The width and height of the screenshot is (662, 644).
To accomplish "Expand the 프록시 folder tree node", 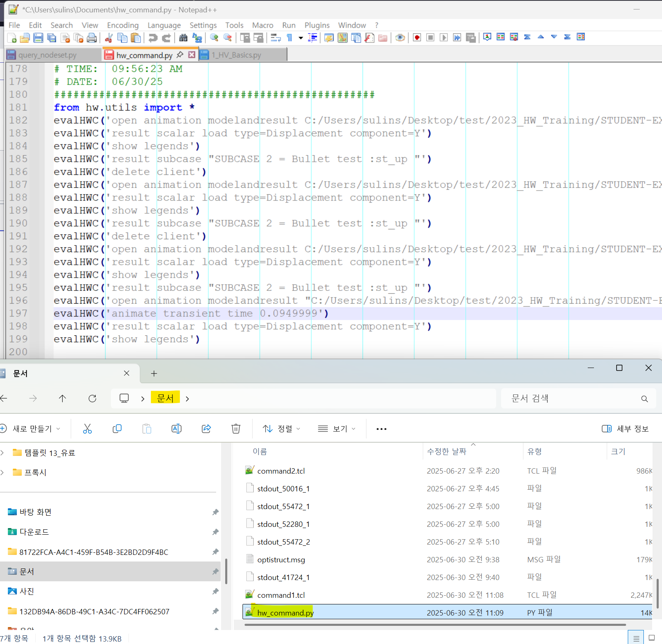I will (x=2, y=472).
